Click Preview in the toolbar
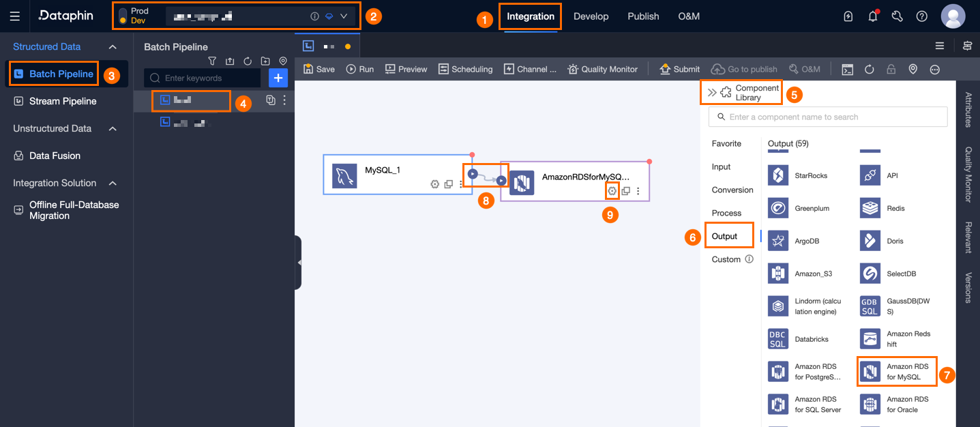 pos(406,69)
